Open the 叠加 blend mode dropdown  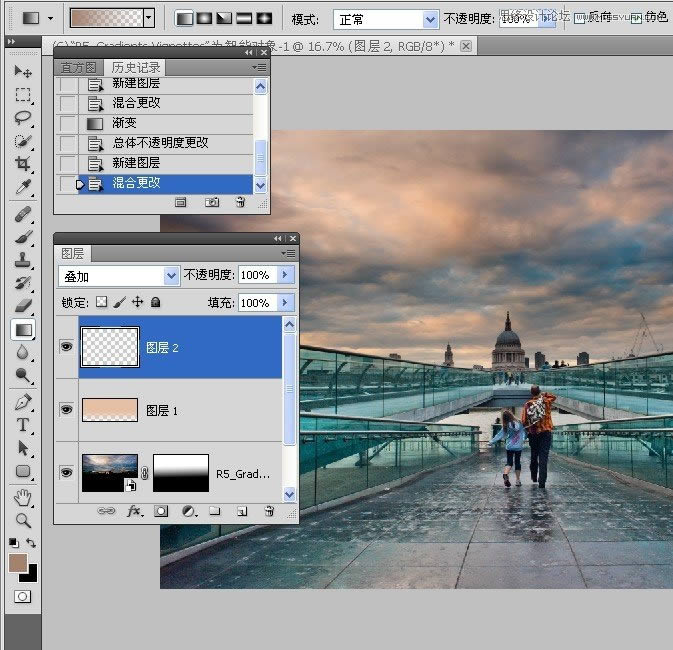pyautogui.click(x=119, y=275)
